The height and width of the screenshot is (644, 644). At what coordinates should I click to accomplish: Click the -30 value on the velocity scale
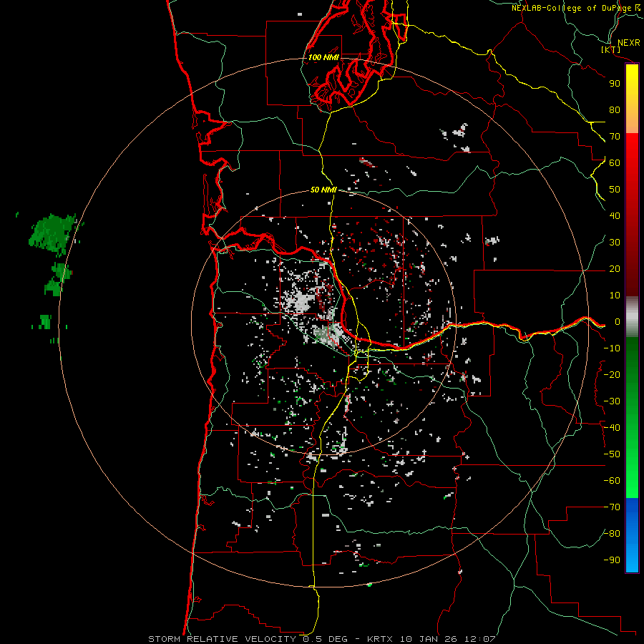(x=612, y=401)
